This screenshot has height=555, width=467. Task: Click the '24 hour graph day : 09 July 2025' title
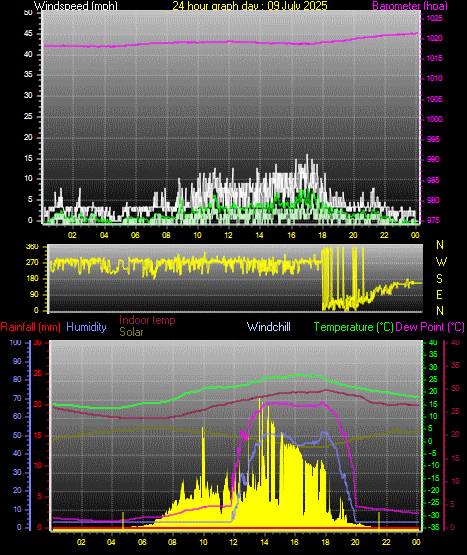250,5
